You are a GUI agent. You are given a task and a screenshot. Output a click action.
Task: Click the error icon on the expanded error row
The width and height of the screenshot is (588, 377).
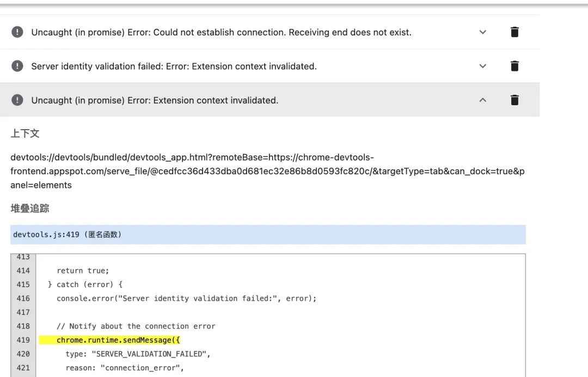(17, 100)
